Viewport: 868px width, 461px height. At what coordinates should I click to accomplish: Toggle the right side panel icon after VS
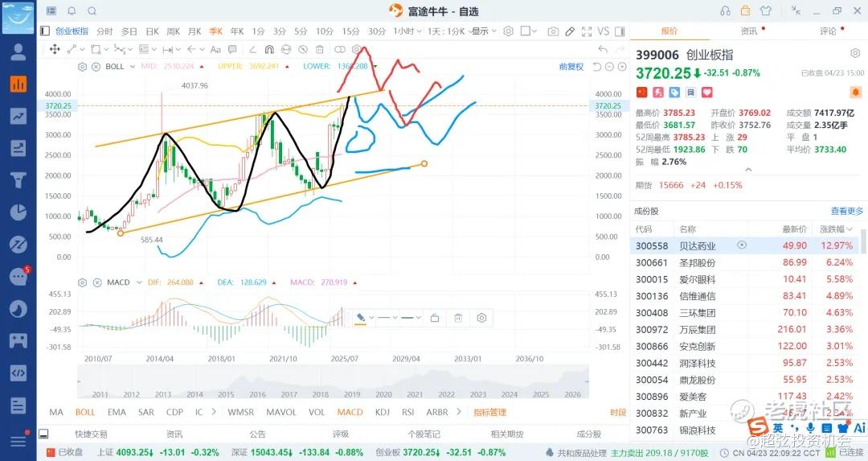click(620, 31)
